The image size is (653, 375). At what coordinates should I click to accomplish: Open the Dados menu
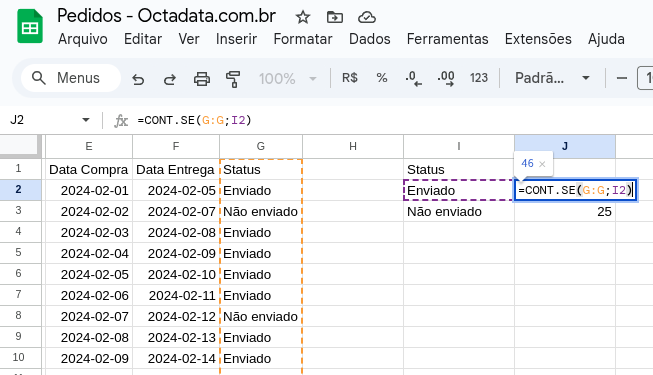(369, 39)
